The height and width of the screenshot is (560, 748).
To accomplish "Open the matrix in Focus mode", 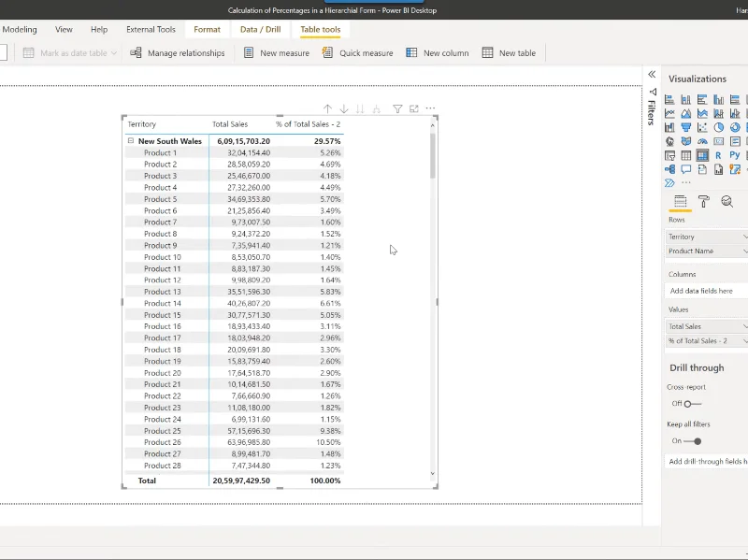I will pyautogui.click(x=414, y=108).
